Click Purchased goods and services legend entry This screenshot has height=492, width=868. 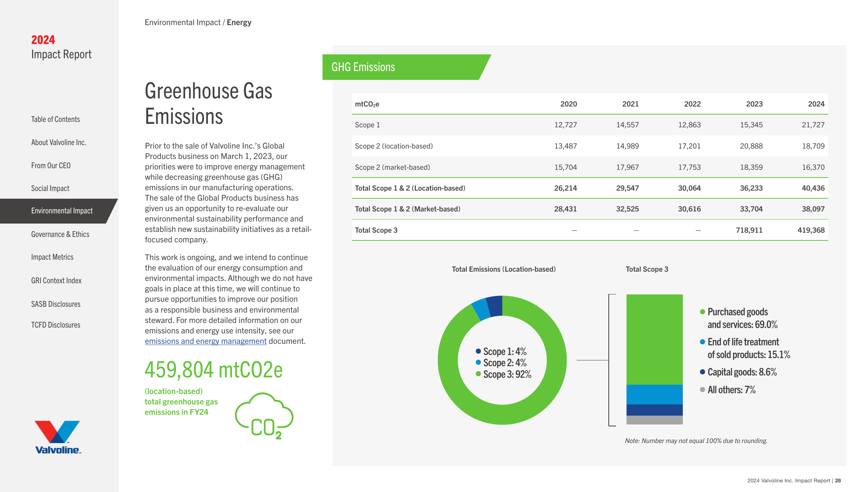point(739,318)
